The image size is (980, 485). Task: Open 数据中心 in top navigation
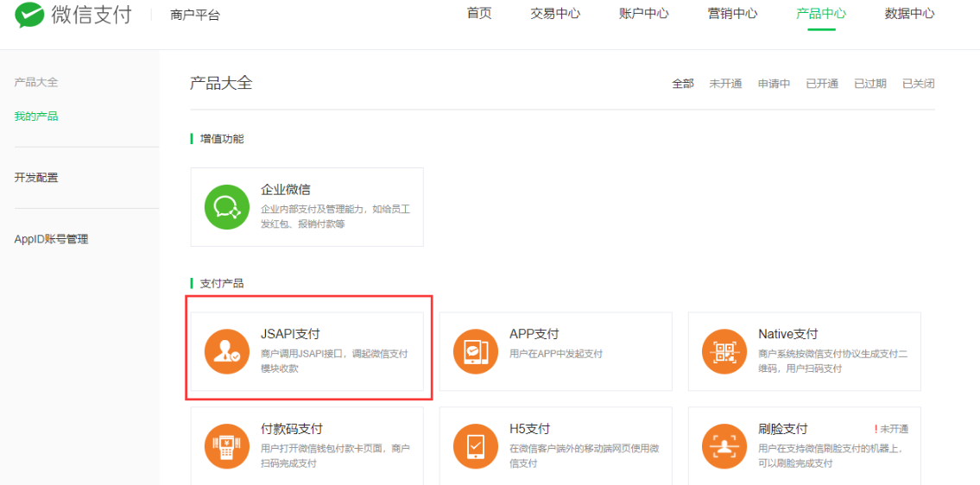tap(910, 14)
